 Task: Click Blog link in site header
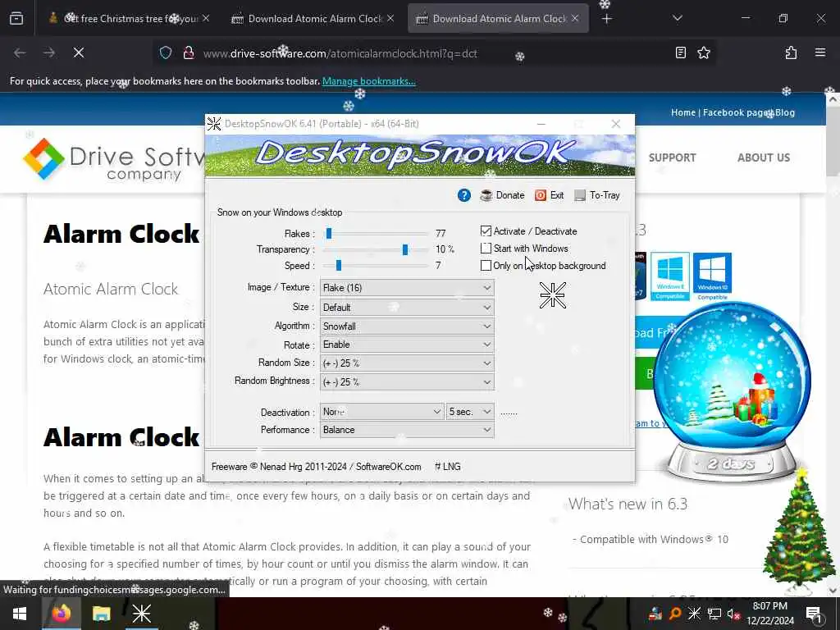[x=785, y=112]
